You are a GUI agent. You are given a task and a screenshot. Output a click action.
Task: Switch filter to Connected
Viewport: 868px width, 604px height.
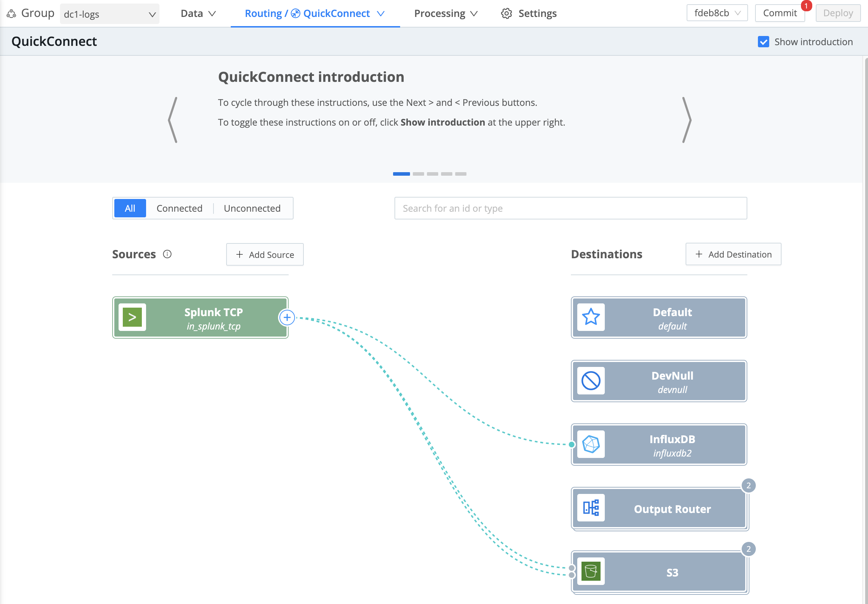179,208
